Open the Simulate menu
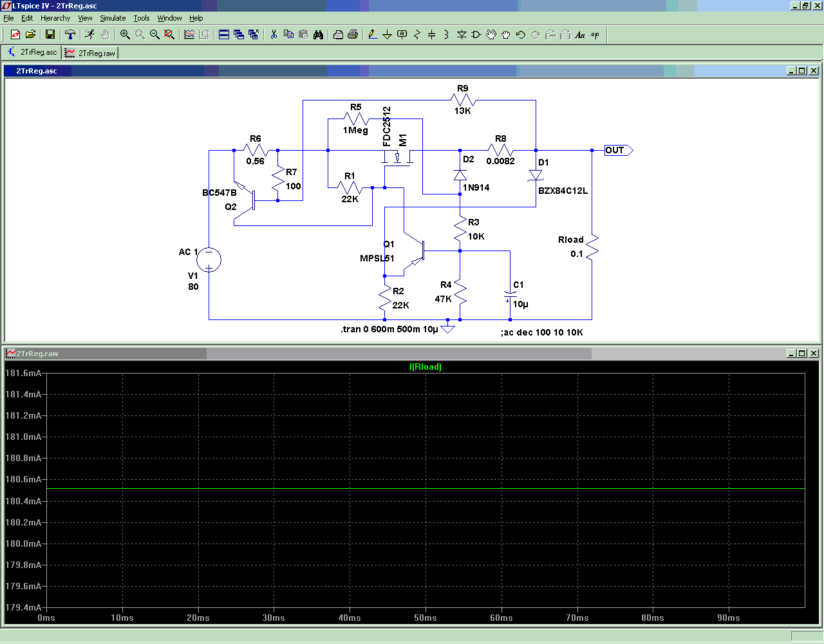The image size is (824, 644). point(113,18)
